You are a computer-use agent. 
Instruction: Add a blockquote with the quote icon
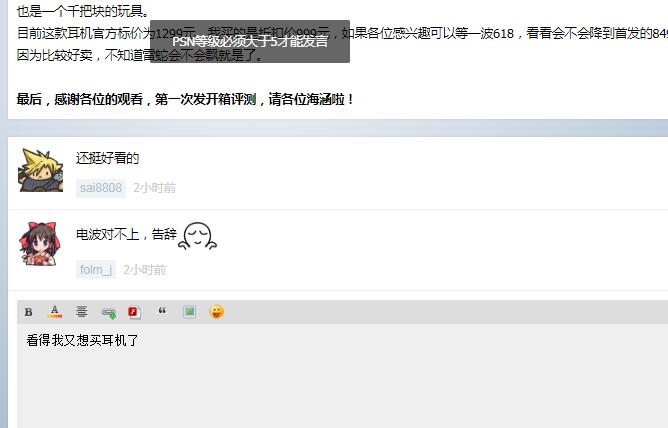tap(162, 311)
